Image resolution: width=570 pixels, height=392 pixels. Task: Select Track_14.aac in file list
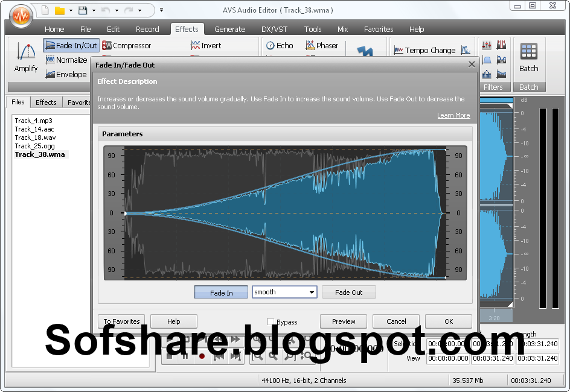click(x=34, y=129)
